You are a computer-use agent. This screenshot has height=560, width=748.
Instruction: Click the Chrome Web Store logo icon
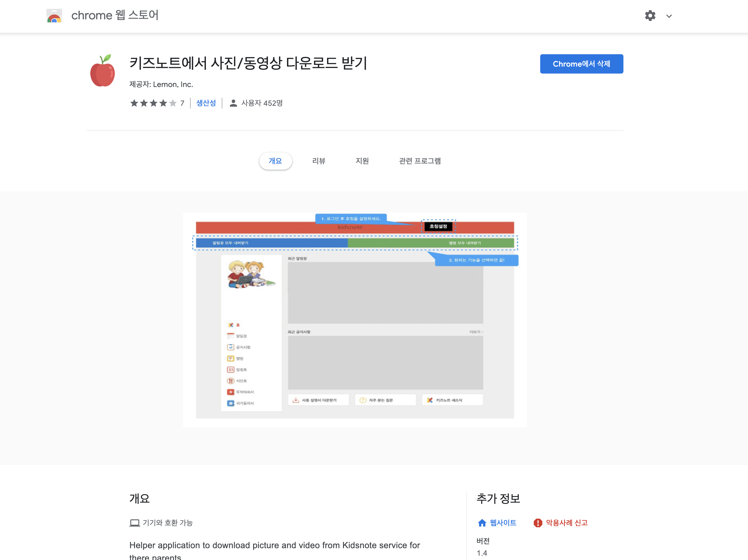click(54, 16)
